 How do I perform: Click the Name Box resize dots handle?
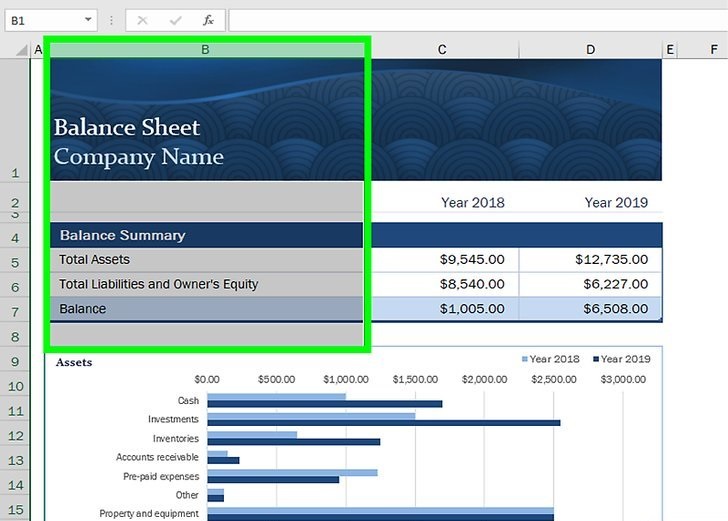pos(111,20)
